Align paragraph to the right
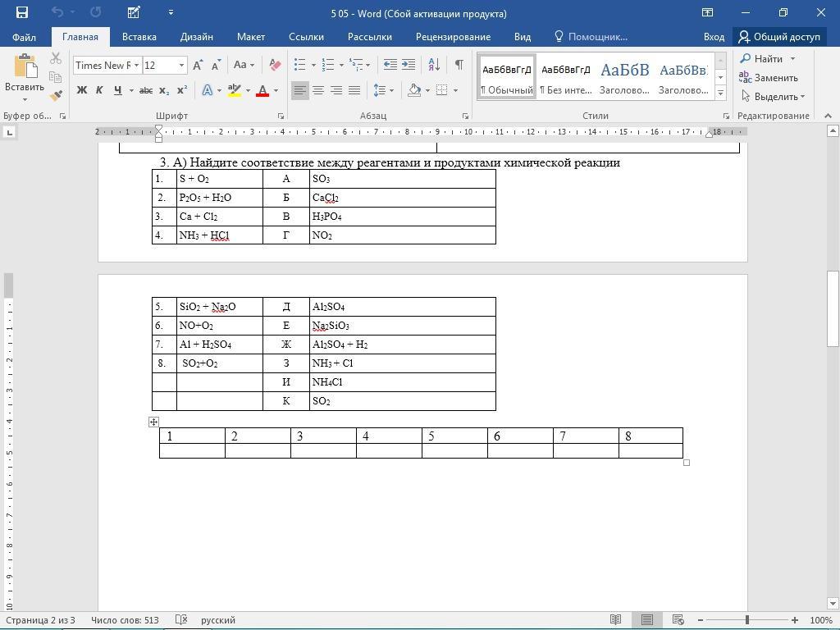The image size is (840, 630). (x=336, y=90)
